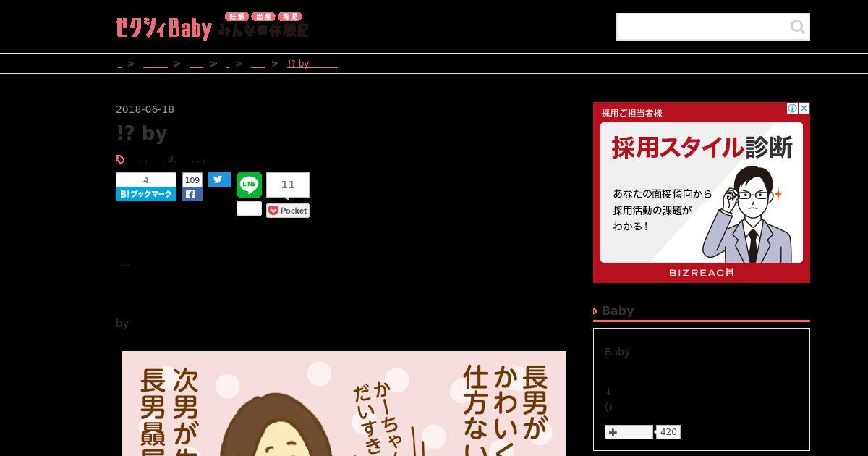Click the date 2018-06-18
This screenshot has height=456, width=868.
coord(145,109)
